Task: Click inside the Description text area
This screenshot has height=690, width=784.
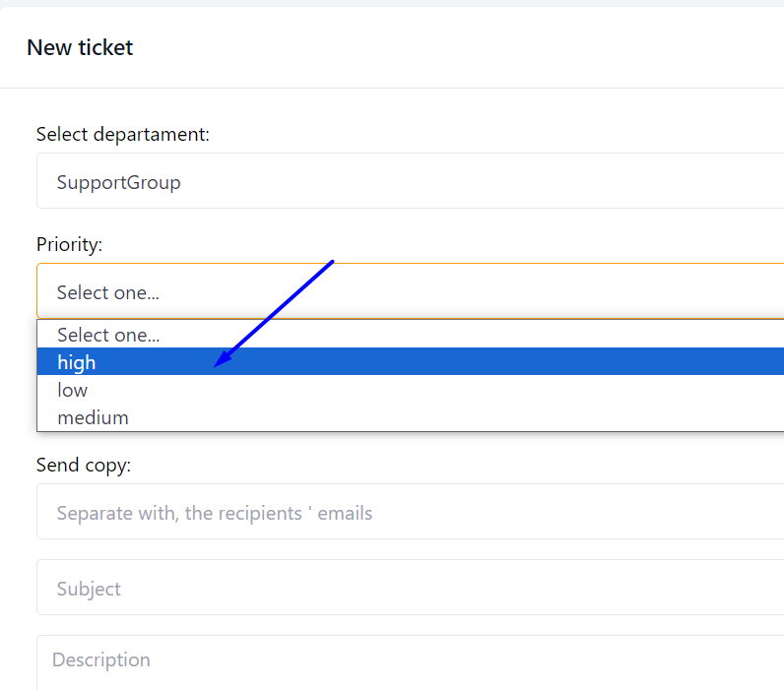Action: tap(410, 661)
